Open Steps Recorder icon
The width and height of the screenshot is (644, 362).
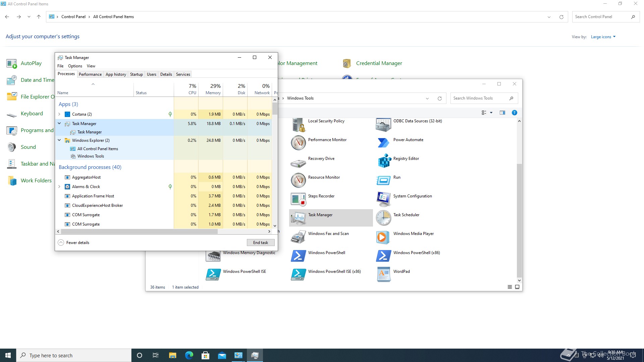pos(298,199)
